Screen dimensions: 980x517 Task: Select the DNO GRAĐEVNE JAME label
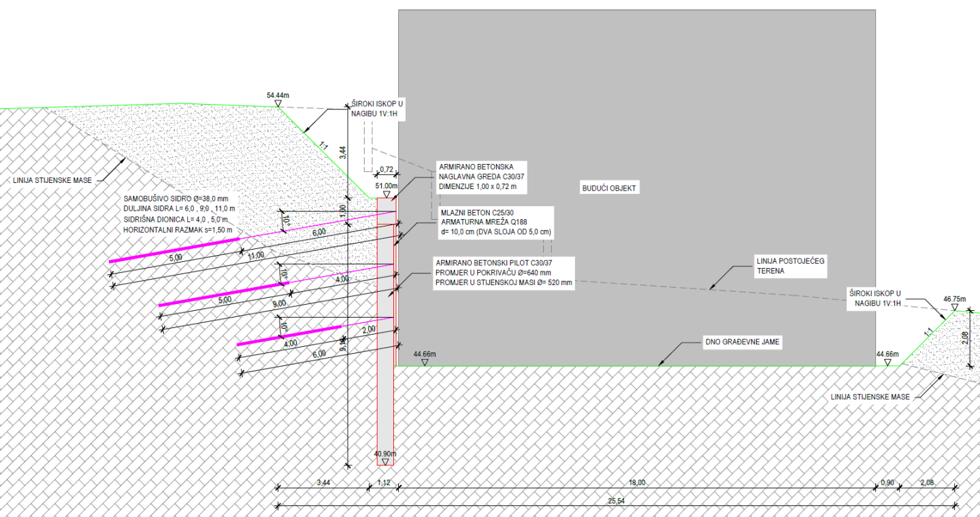(x=742, y=343)
